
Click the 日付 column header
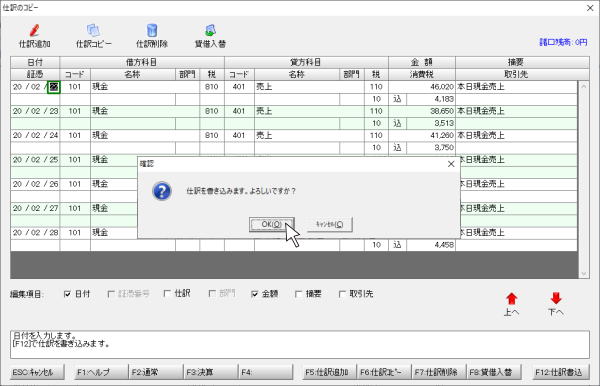[x=35, y=62]
